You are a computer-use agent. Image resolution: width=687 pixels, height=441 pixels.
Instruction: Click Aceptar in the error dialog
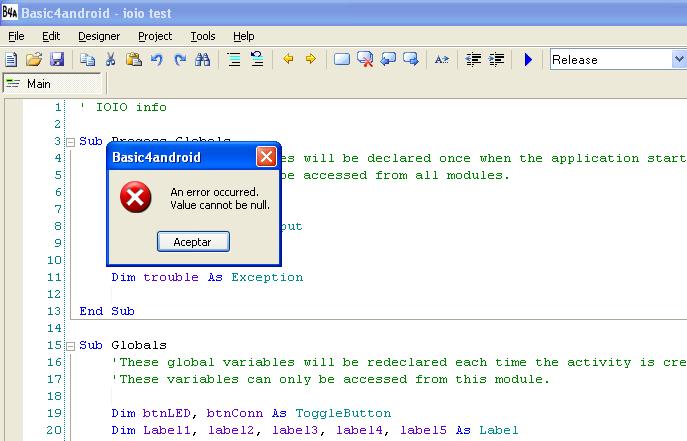click(x=193, y=242)
